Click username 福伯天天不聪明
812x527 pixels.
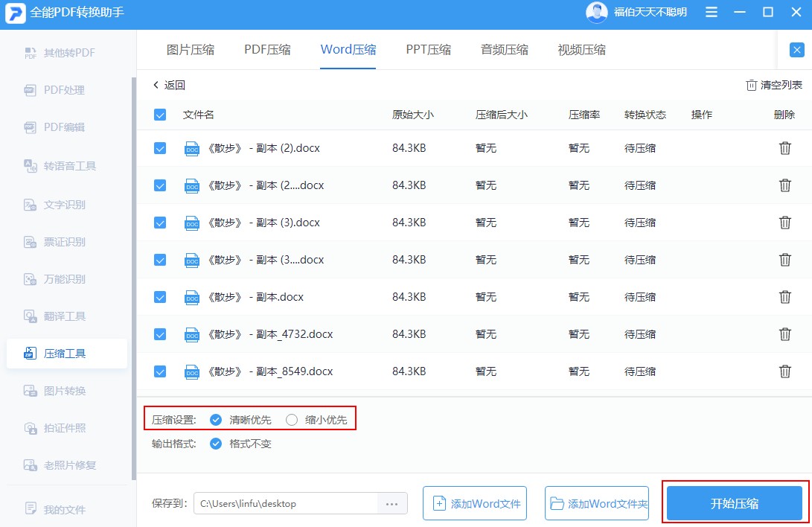pyautogui.click(x=650, y=12)
